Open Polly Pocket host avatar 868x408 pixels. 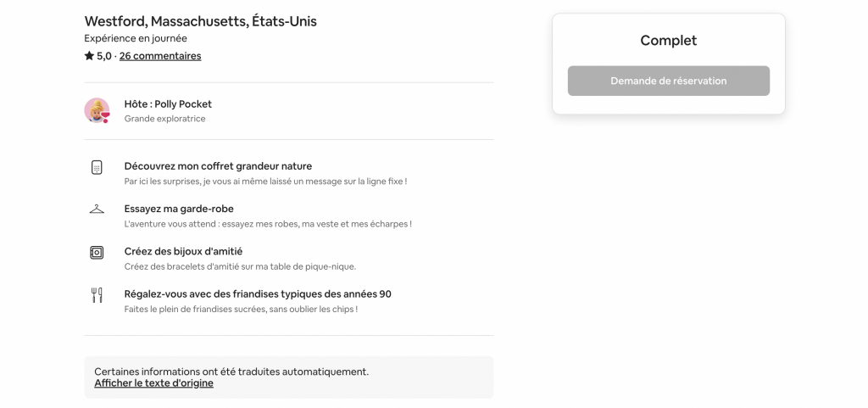pyautogui.click(x=97, y=110)
